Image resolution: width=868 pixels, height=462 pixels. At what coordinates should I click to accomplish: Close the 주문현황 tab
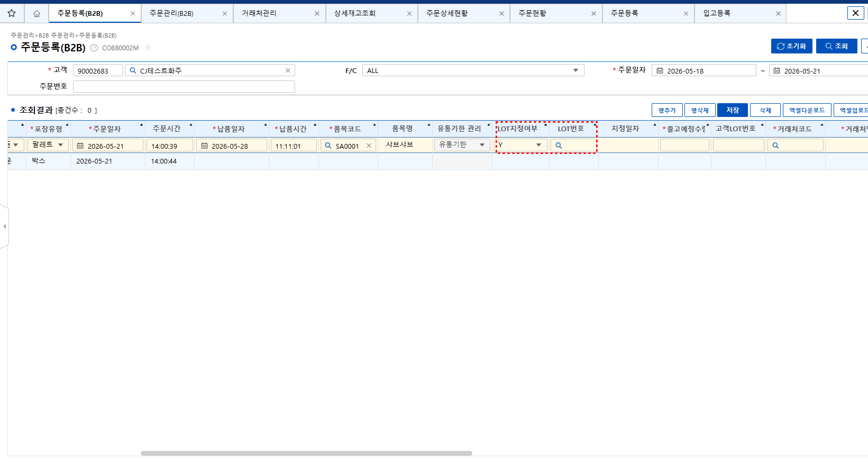pos(593,14)
